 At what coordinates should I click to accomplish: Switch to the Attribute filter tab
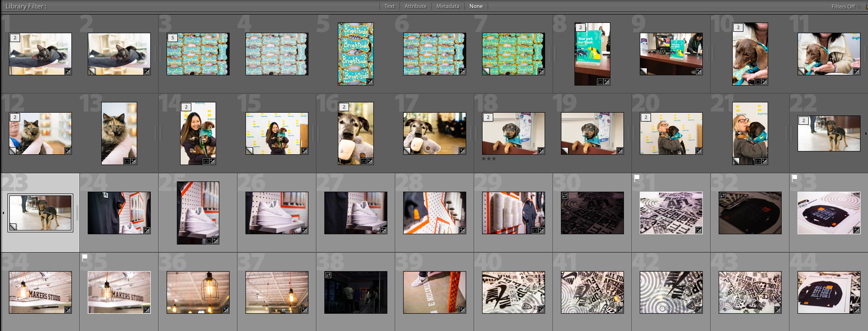(x=415, y=6)
